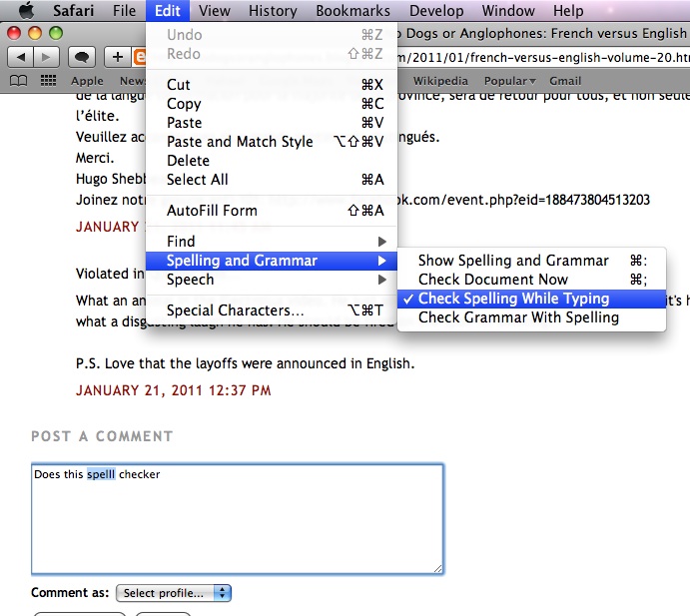Click the Forward navigation arrow
The height and width of the screenshot is (616, 690).
coord(45,57)
